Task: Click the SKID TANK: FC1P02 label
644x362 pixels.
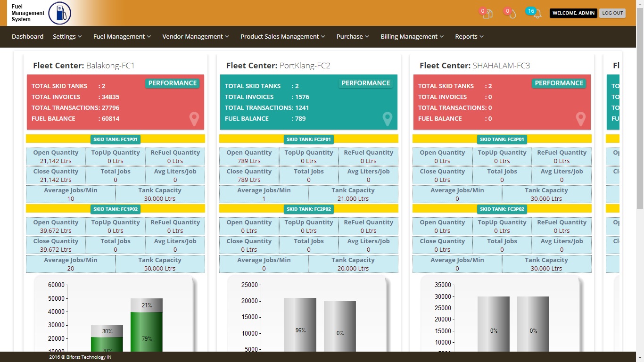Action: pyautogui.click(x=116, y=209)
